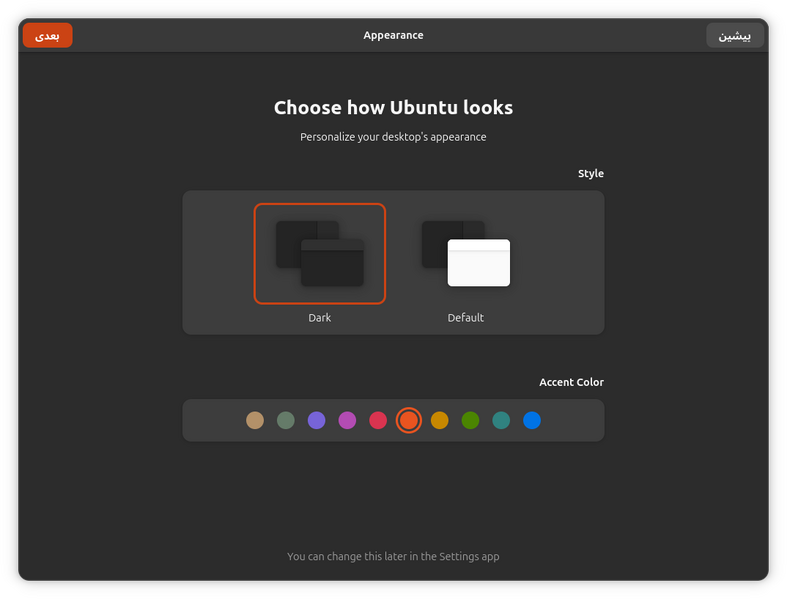Choose the red accent color

tap(378, 420)
